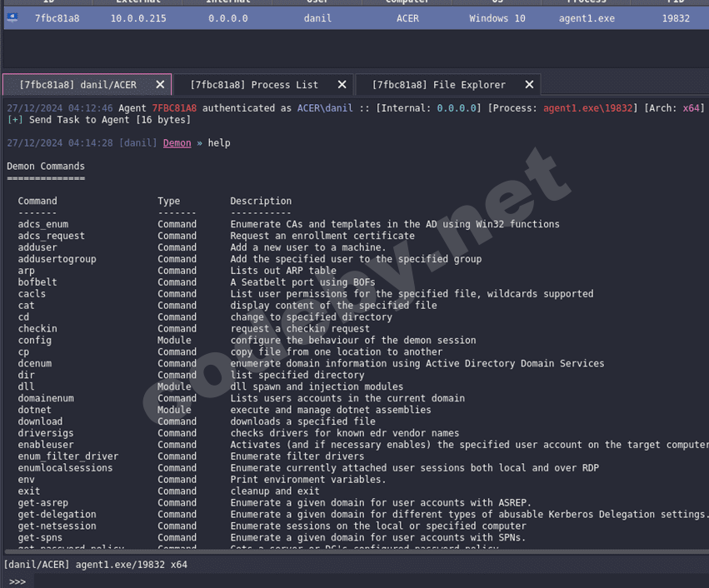Click 'bofbelt' command entry
709x588 pixels.
click(37, 282)
